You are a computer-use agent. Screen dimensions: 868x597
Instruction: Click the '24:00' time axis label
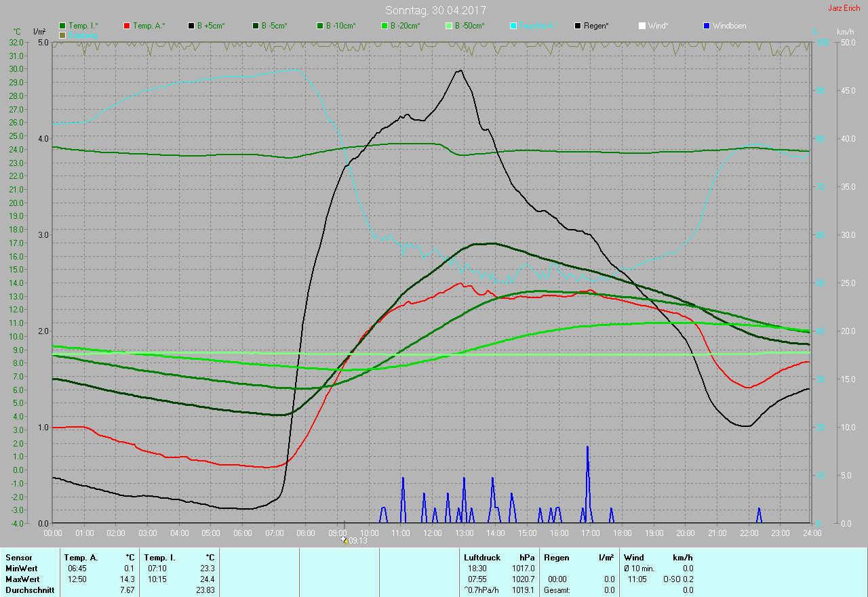coord(812,533)
